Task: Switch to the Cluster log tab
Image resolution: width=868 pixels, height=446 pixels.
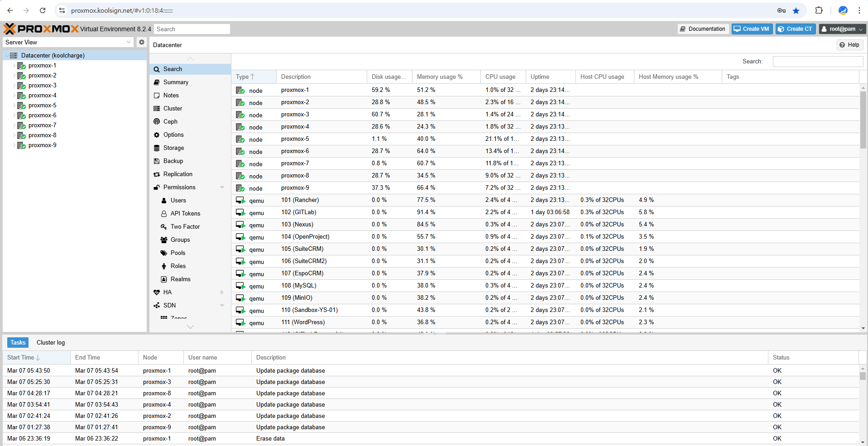Action: coord(51,343)
